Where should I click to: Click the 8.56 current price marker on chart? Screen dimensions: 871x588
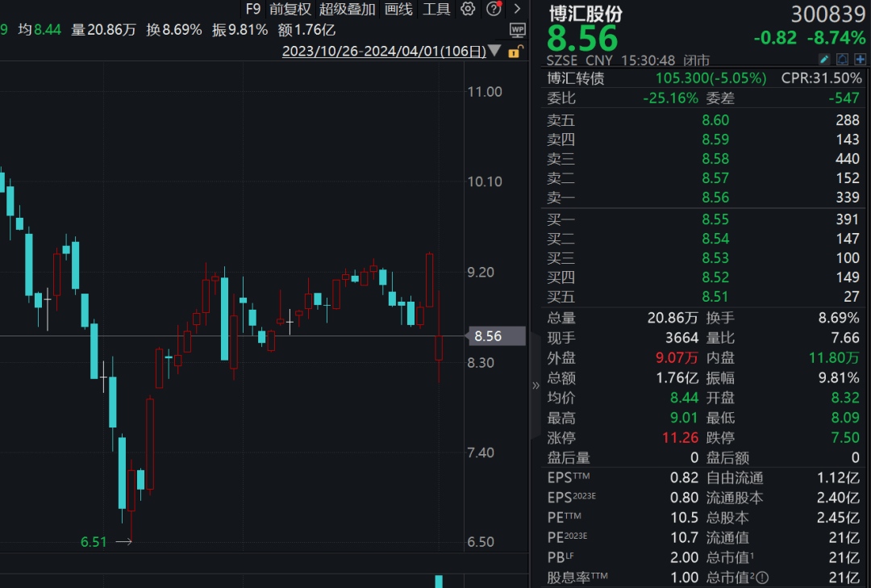(494, 336)
